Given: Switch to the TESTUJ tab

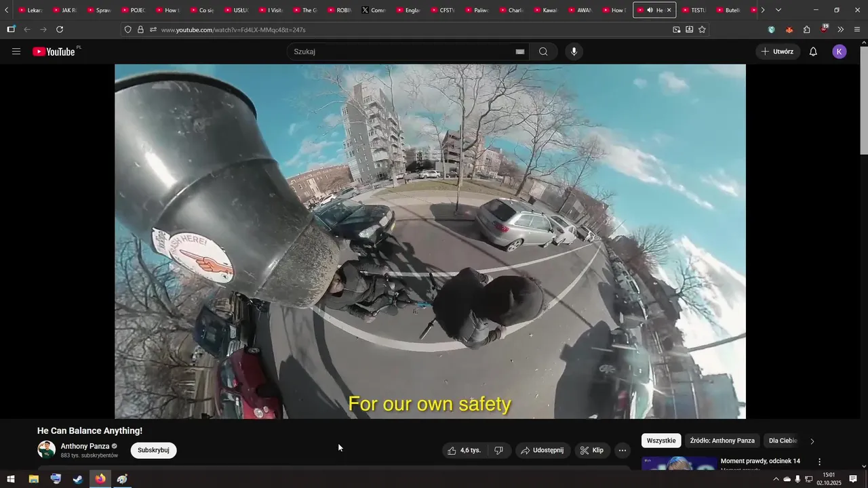Looking at the screenshot, I should [x=694, y=10].
